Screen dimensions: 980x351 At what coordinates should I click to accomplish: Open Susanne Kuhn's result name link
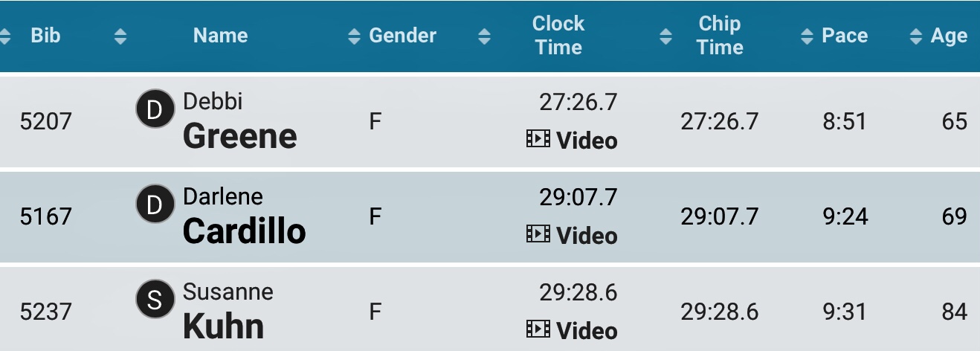(223, 326)
